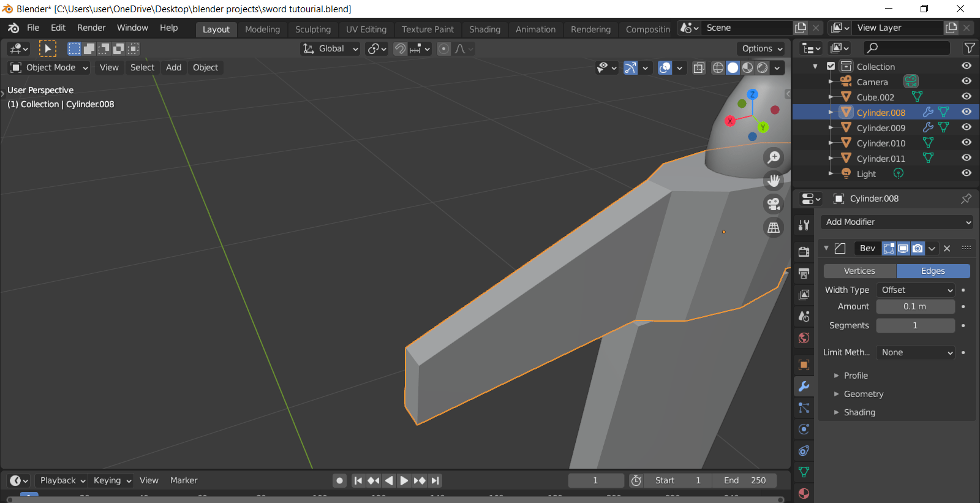Select Vertices bevel mode button
The height and width of the screenshot is (503, 980).
(859, 271)
